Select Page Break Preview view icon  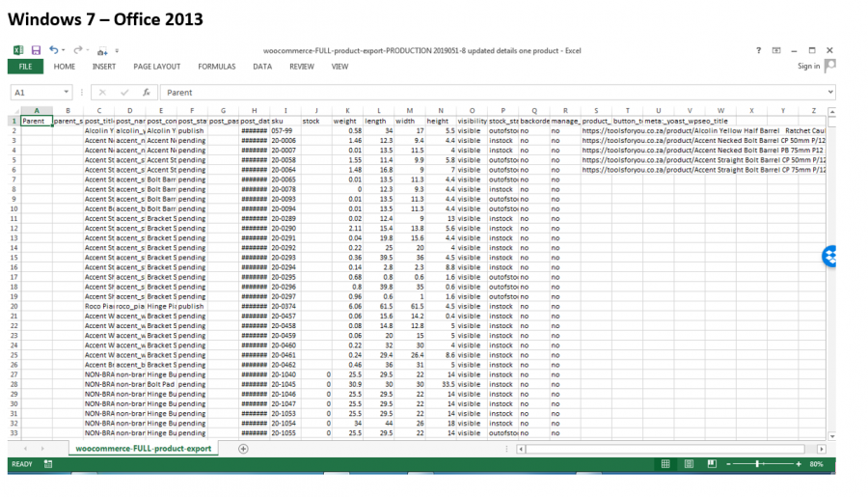712,464
